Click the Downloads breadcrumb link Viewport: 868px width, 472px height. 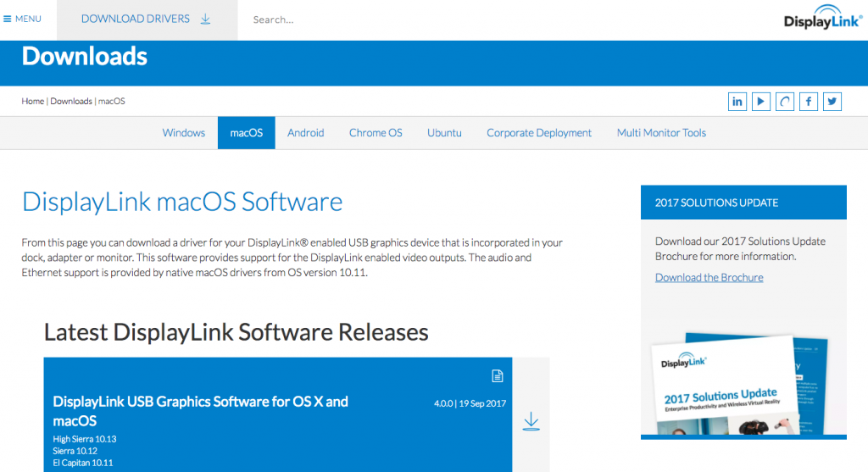71,101
